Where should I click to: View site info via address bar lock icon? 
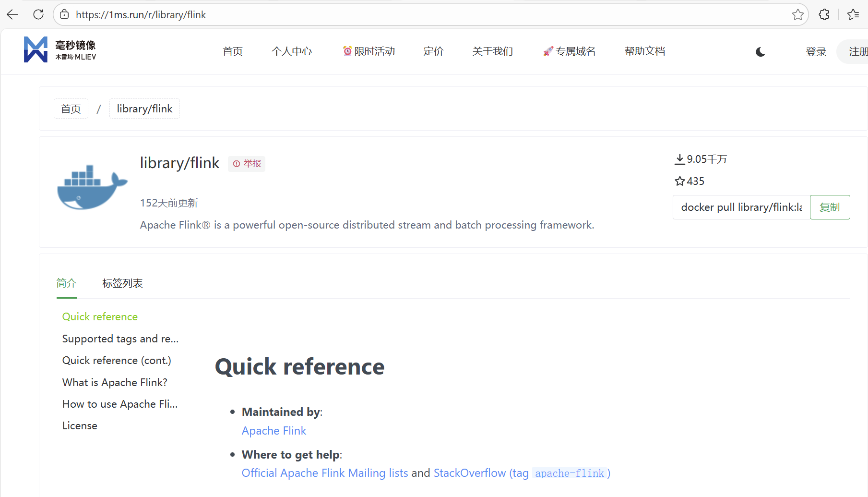coord(64,14)
